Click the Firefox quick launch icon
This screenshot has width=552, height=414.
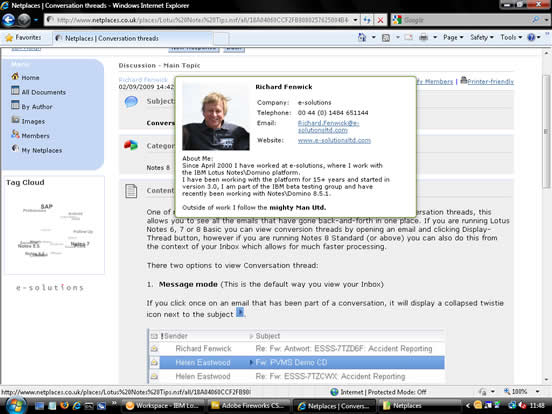coord(64,406)
